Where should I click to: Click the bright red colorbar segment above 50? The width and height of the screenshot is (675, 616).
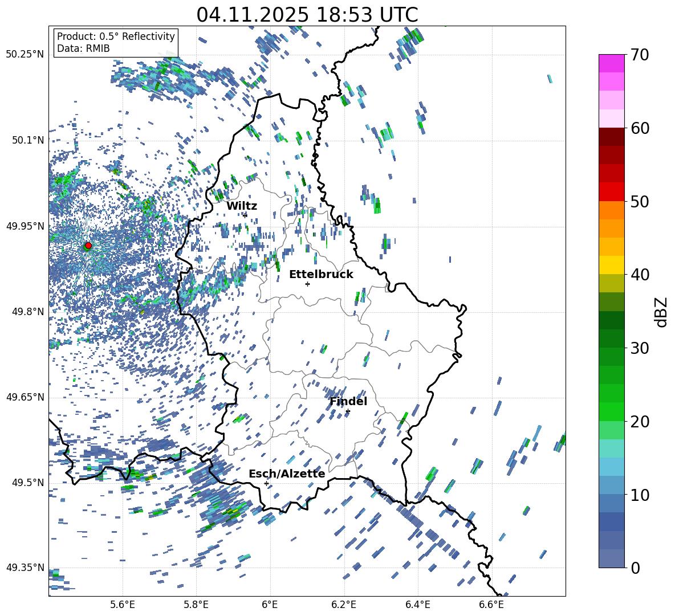tap(611, 192)
